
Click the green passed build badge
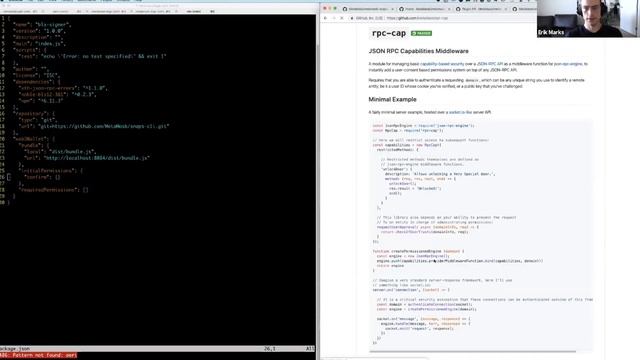(421, 33)
